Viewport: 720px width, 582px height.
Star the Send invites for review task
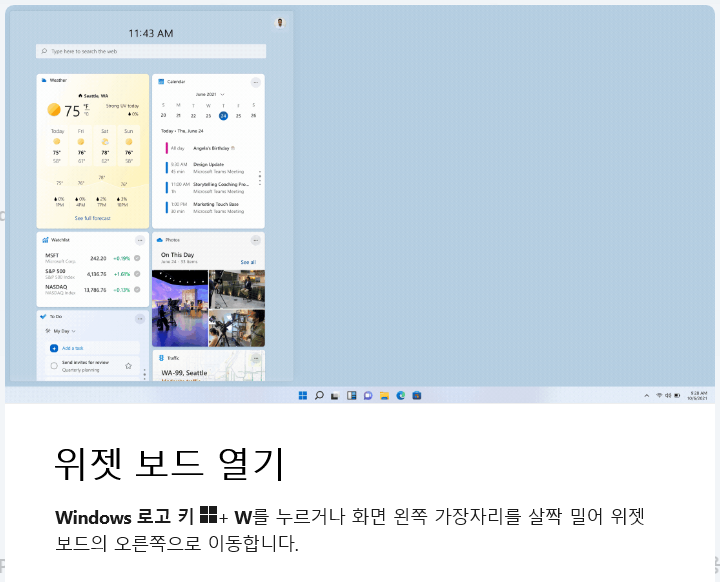click(x=129, y=366)
